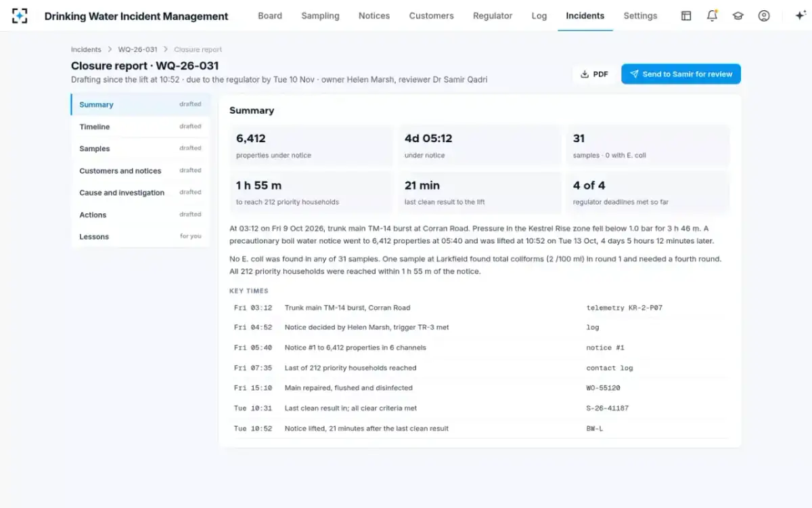Click the Closure report breadcrumb
The image size is (812, 508).
[x=198, y=49]
